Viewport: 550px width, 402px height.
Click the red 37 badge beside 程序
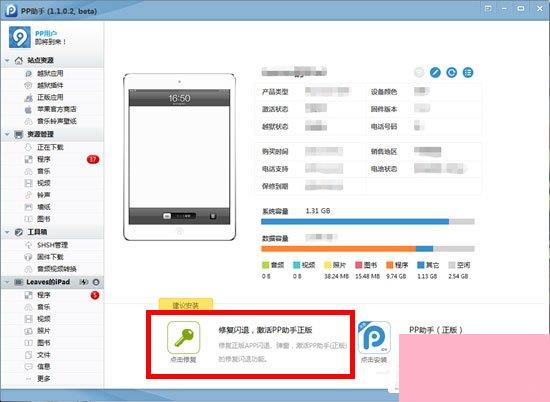93,160
